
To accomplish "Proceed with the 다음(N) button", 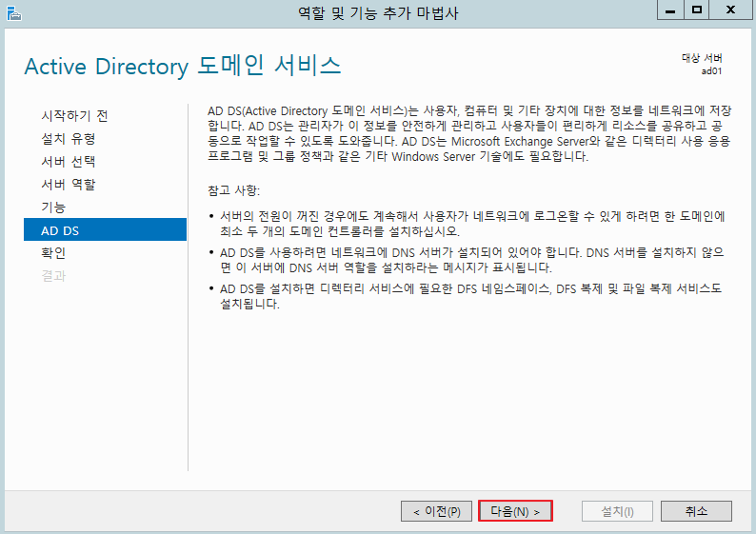I will 515,511.
